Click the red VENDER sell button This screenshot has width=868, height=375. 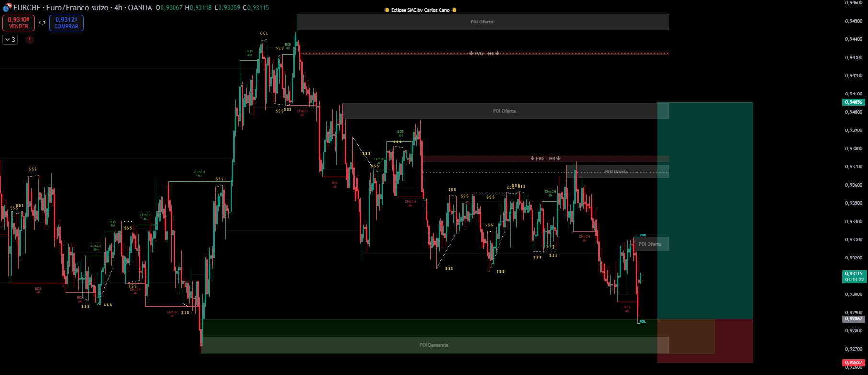pos(18,23)
